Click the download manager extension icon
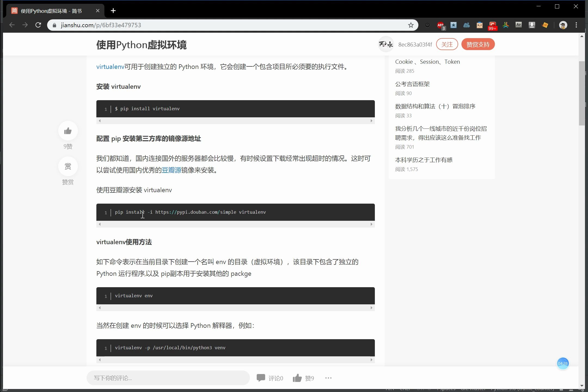This screenshot has width=588, height=392. click(x=532, y=25)
